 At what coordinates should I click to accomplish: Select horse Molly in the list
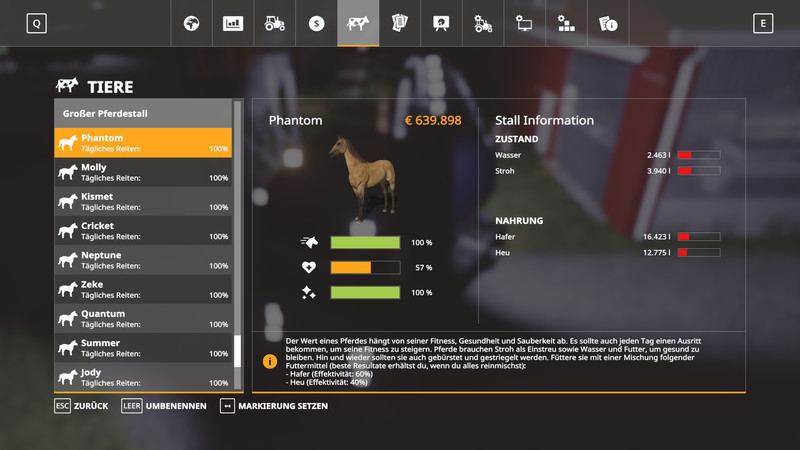pos(143,172)
